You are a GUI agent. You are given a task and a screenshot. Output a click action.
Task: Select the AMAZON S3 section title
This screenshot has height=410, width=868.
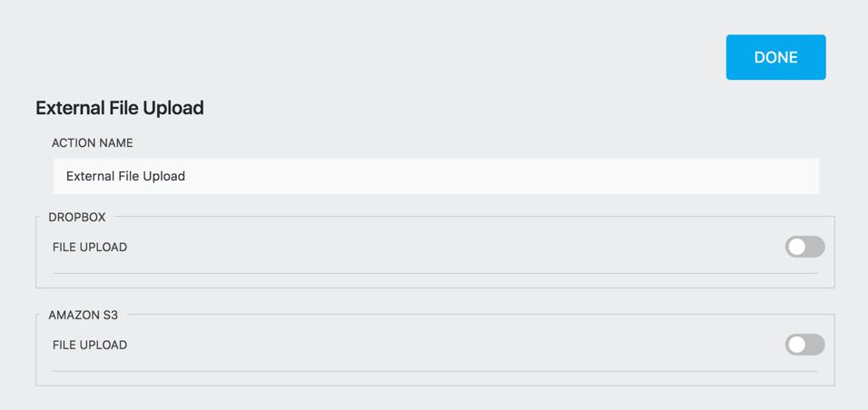83,316
